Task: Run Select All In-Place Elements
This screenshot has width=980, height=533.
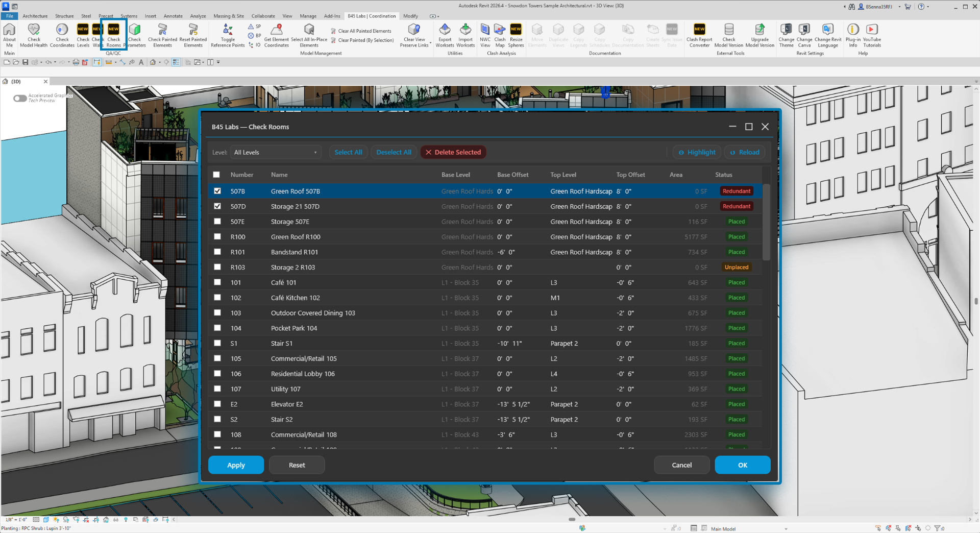Action: coord(309,35)
